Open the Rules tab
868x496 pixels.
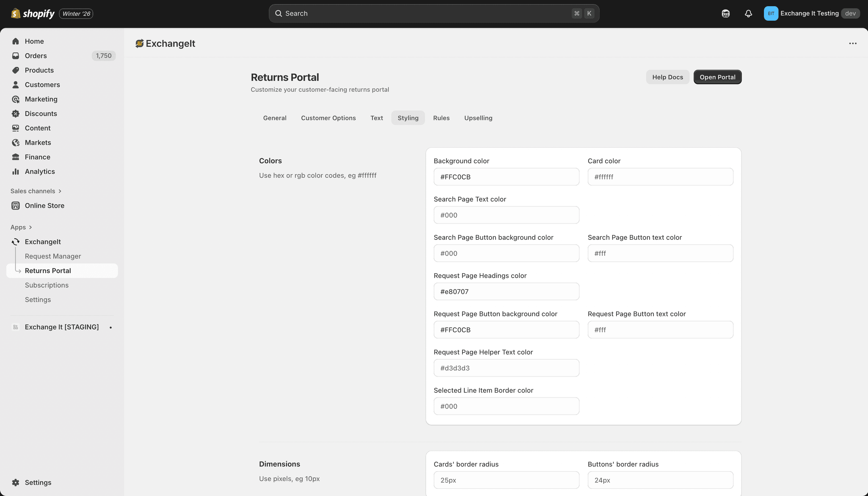point(441,118)
